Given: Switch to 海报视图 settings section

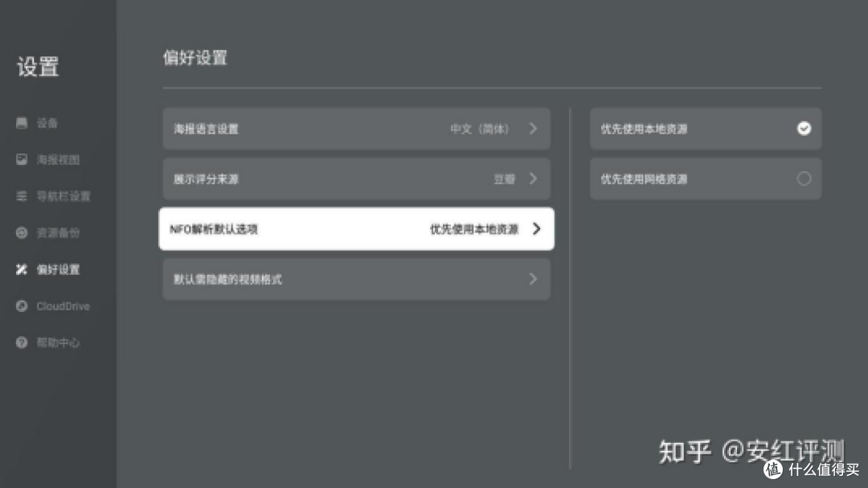Looking at the screenshot, I should [58, 159].
